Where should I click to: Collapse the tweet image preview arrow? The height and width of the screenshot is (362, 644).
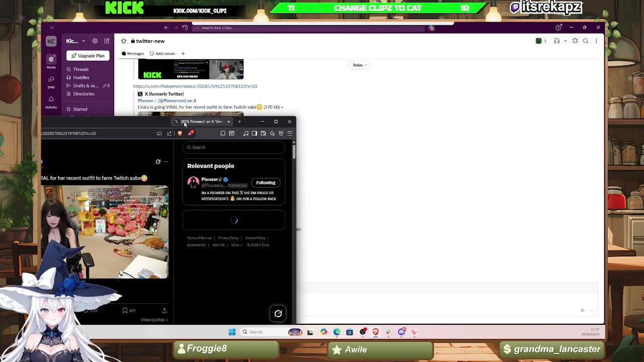click(x=282, y=108)
